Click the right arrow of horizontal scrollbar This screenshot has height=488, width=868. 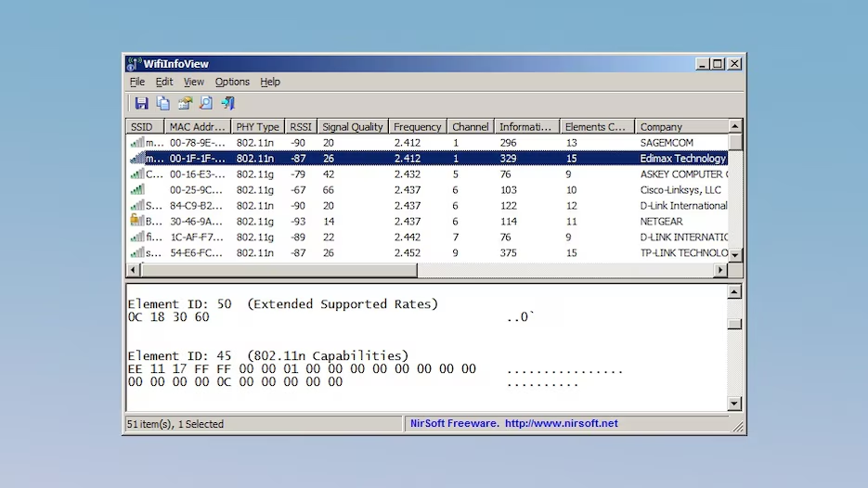[719, 270]
